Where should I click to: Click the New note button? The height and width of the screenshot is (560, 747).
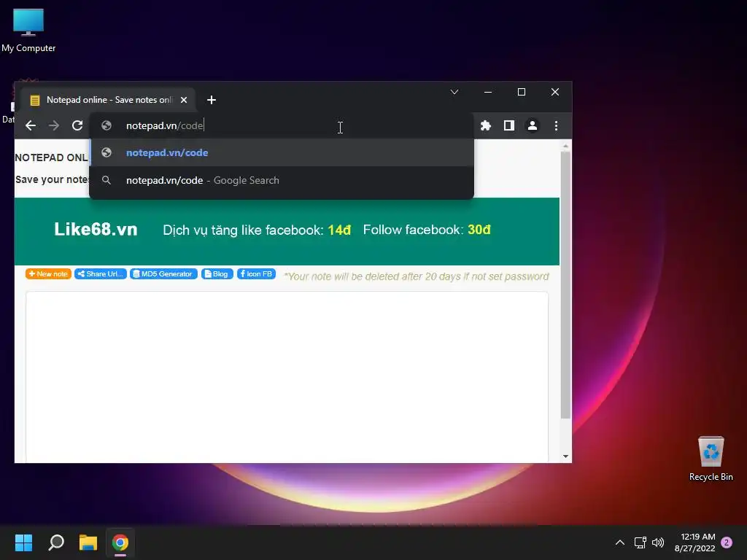pos(48,274)
